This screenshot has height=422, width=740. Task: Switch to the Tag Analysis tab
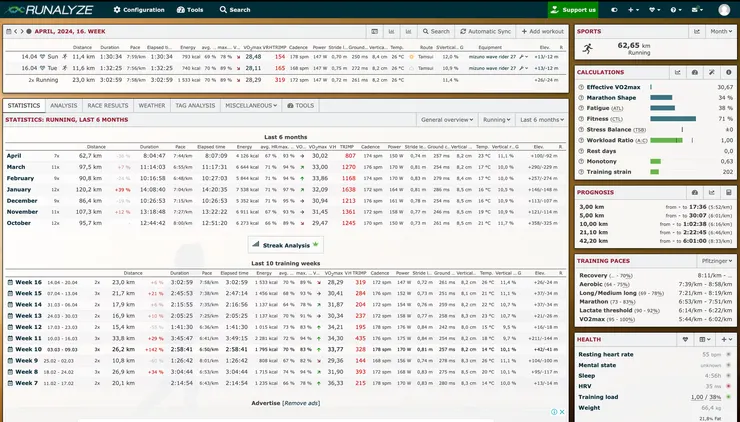pyautogui.click(x=195, y=105)
